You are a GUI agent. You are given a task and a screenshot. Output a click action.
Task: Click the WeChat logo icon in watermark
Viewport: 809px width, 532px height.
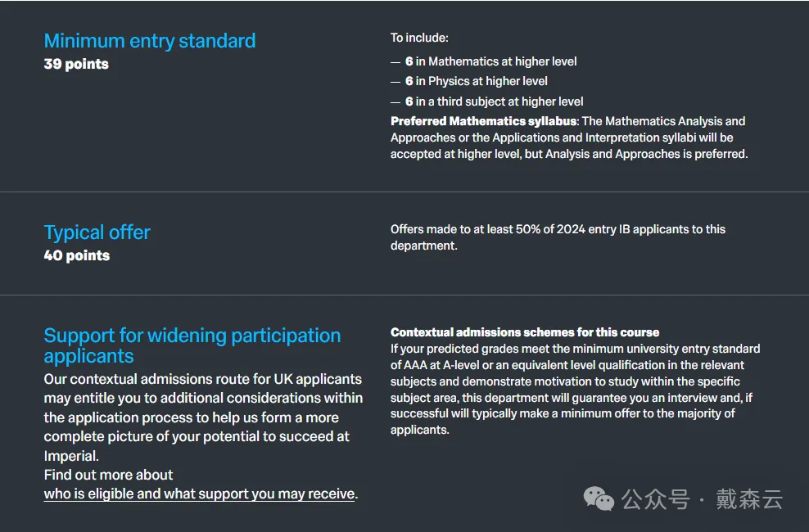point(598,498)
